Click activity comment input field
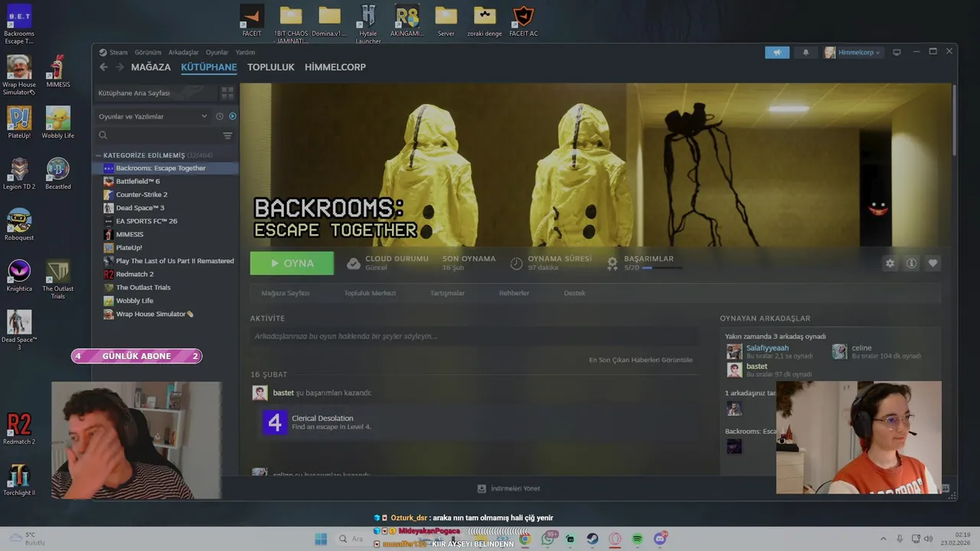The image size is (980, 551). (x=474, y=336)
